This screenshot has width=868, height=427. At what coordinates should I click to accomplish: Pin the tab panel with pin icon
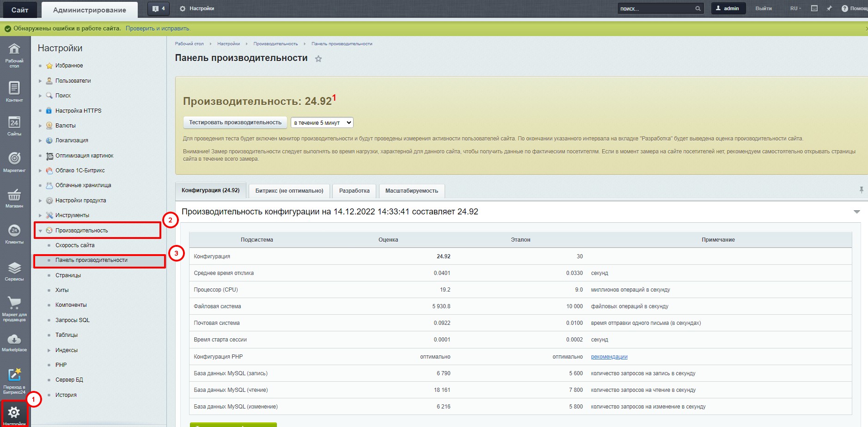[x=861, y=190]
